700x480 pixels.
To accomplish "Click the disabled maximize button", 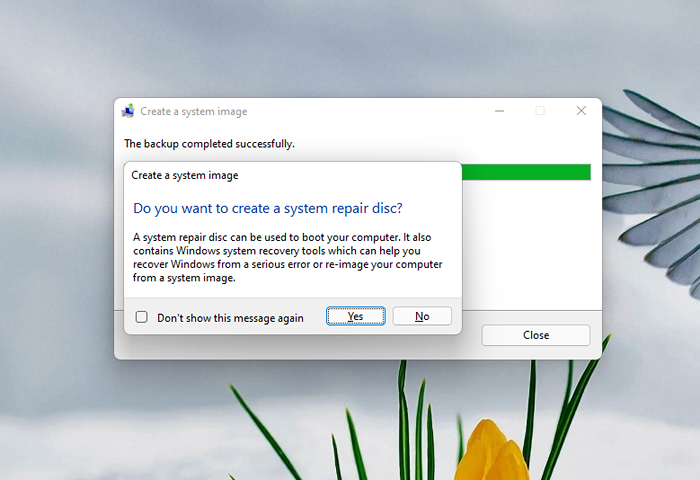I will click(540, 111).
